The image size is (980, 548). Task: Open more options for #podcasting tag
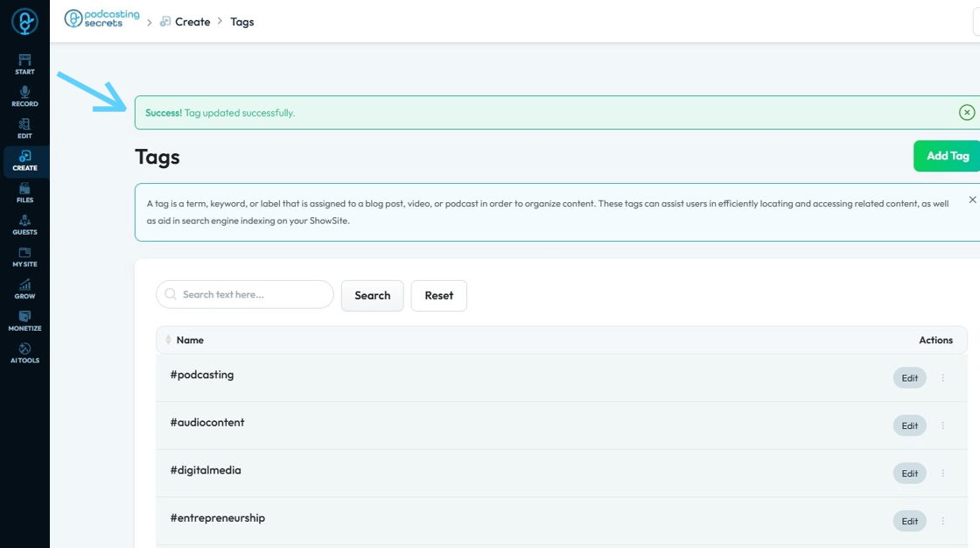[942, 378]
